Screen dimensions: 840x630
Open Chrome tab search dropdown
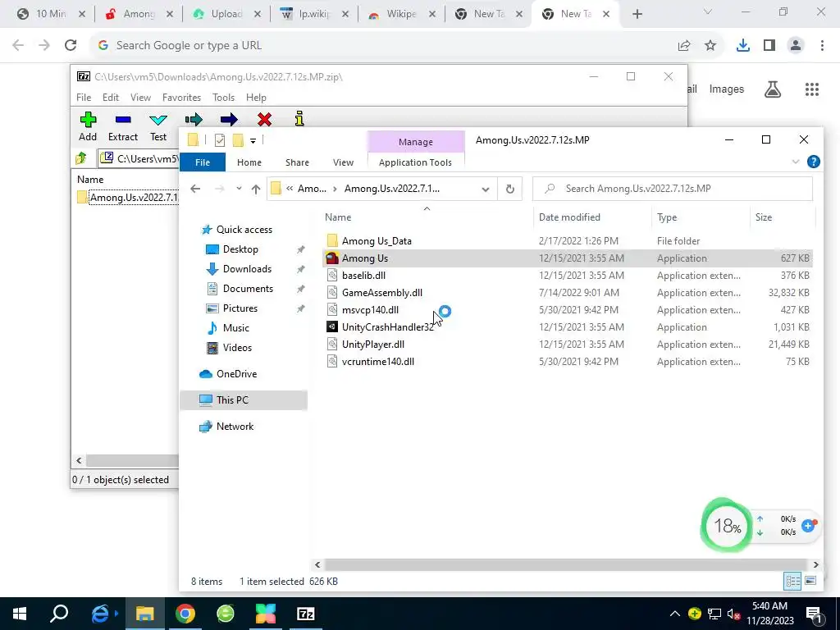(x=708, y=12)
